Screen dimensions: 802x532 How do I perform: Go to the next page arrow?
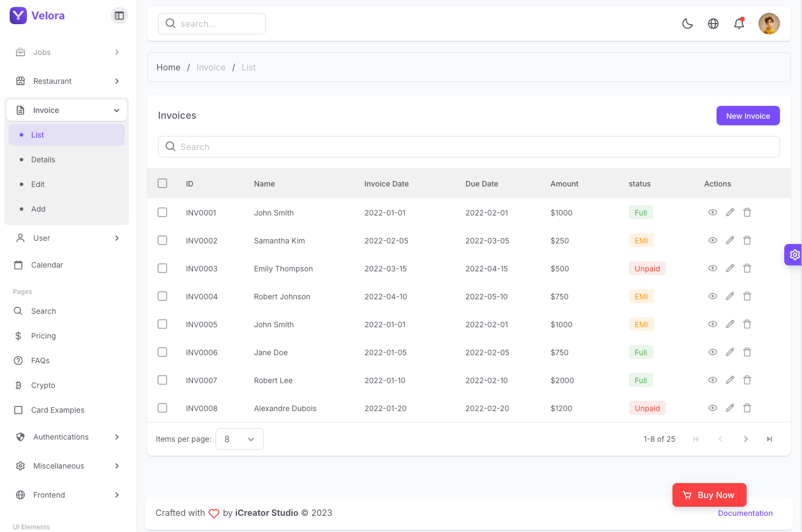[746, 439]
